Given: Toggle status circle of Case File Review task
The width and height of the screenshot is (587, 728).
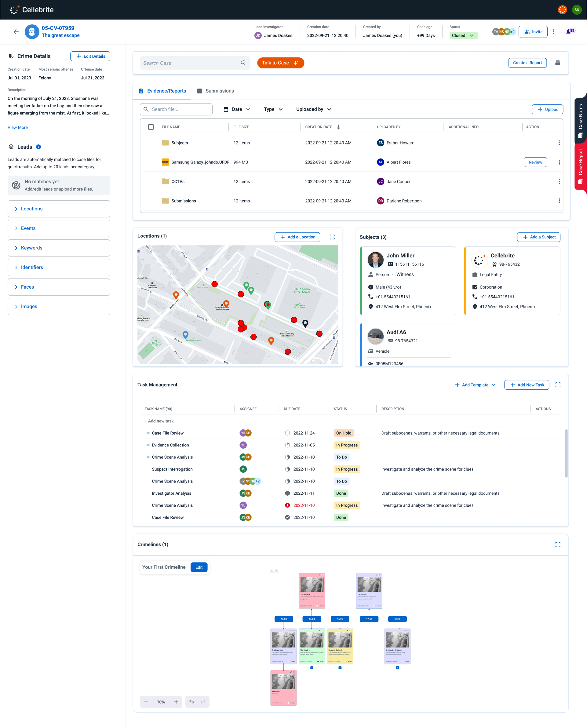Looking at the screenshot, I should (x=287, y=433).
